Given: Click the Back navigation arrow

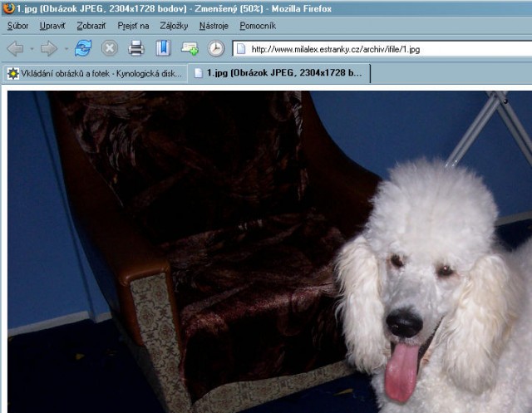Looking at the screenshot, I should [x=14, y=48].
